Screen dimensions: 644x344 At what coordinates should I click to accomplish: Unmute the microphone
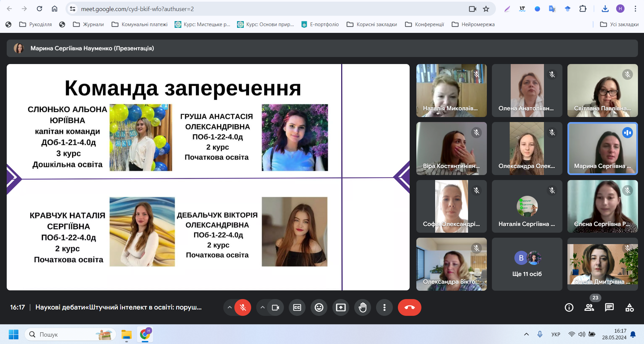(x=243, y=307)
